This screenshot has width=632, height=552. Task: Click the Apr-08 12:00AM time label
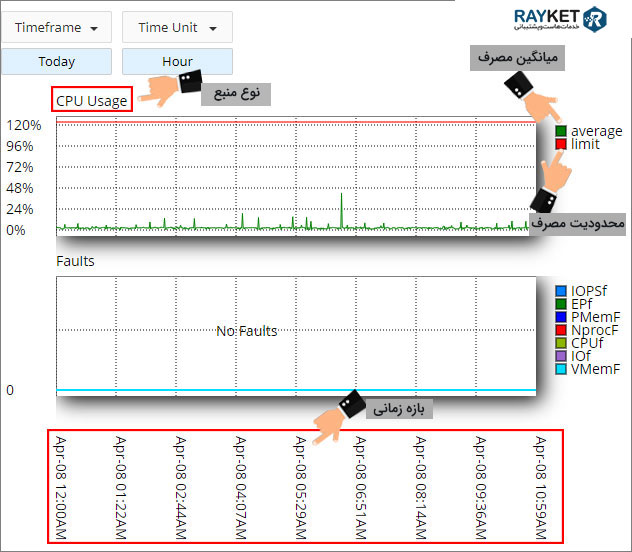coord(60,489)
